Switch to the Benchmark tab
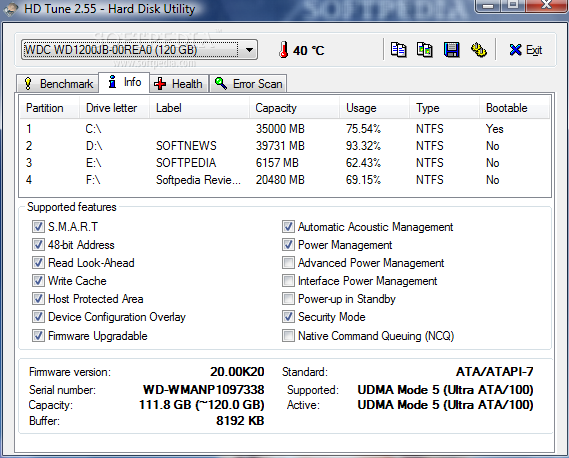This screenshot has width=569, height=458. [58, 84]
